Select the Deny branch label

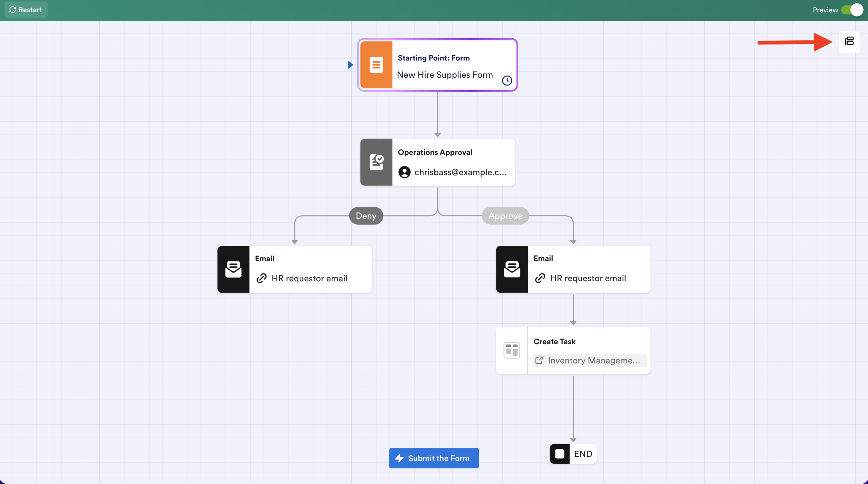coord(366,216)
